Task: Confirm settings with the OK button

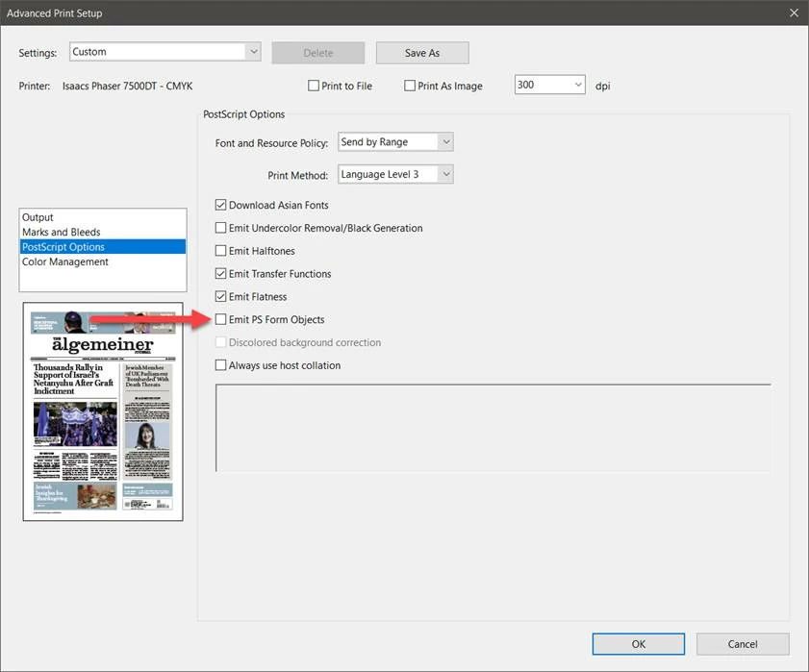Action: [x=639, y=644]
